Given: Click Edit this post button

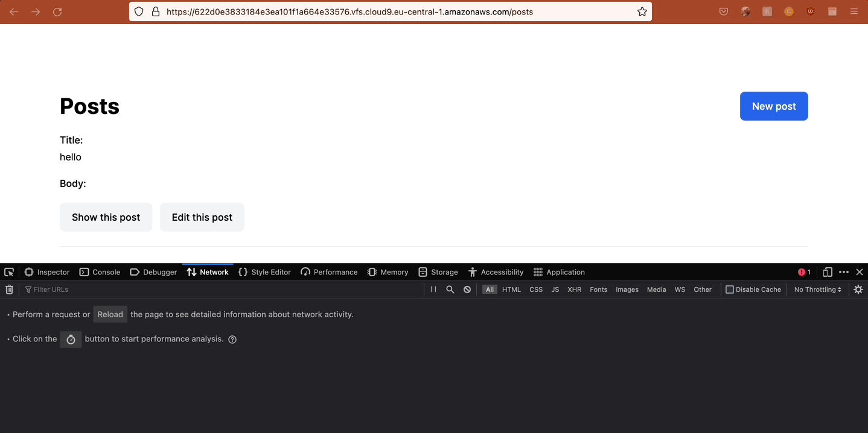Looking at the screenshot, I should 202,217.
